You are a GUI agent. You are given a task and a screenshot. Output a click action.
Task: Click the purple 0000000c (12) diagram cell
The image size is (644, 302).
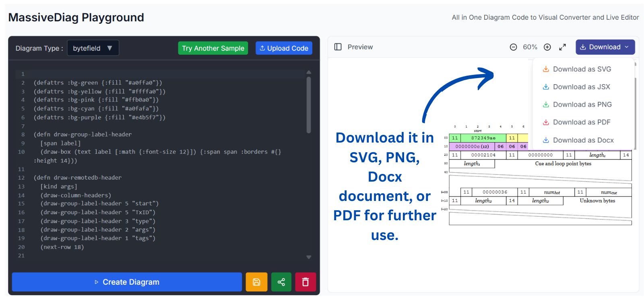472,147
